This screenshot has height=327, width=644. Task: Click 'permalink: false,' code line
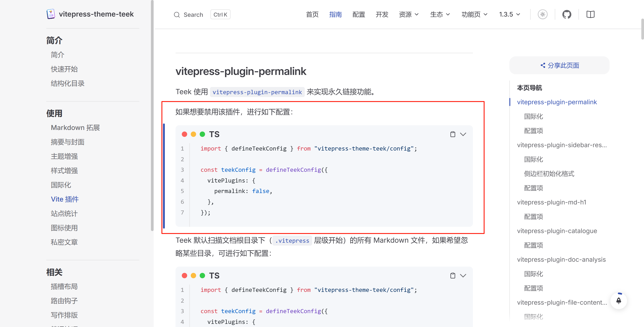(243, 191)
